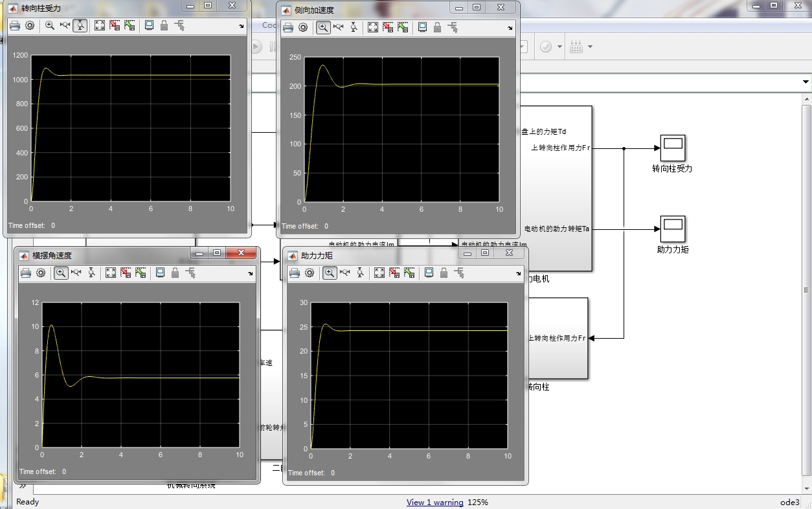Click signal selector in 侧向加速度 scope
Image resolution: width=812 pixels, height=509 pixels.
pyautogui.click(x=453, y=27)
